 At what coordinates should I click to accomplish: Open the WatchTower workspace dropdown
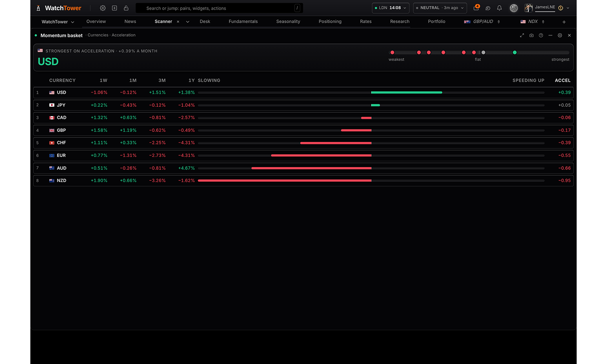58,22
